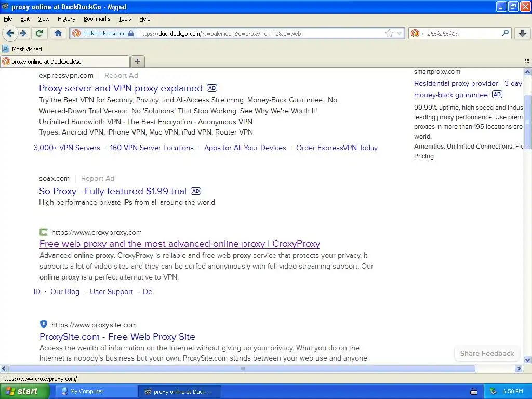Switch to My Computer in the taskbar
Screen dimensions: 532x399
[96, 392]
